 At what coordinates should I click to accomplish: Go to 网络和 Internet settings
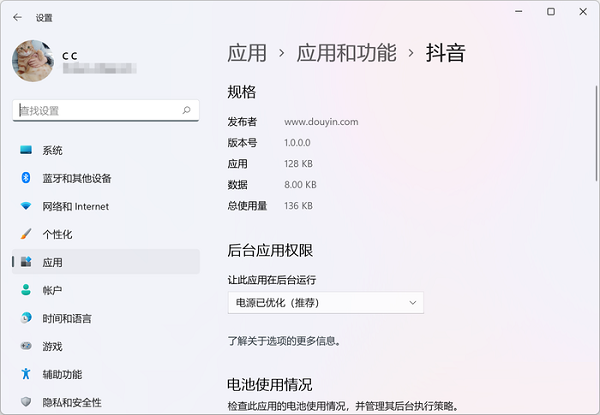click(106, 207)
